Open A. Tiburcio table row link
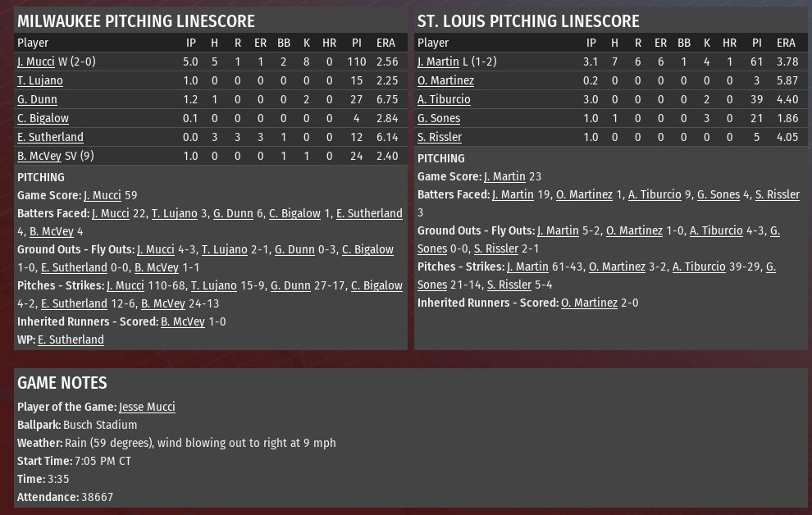 click(444, 99)
